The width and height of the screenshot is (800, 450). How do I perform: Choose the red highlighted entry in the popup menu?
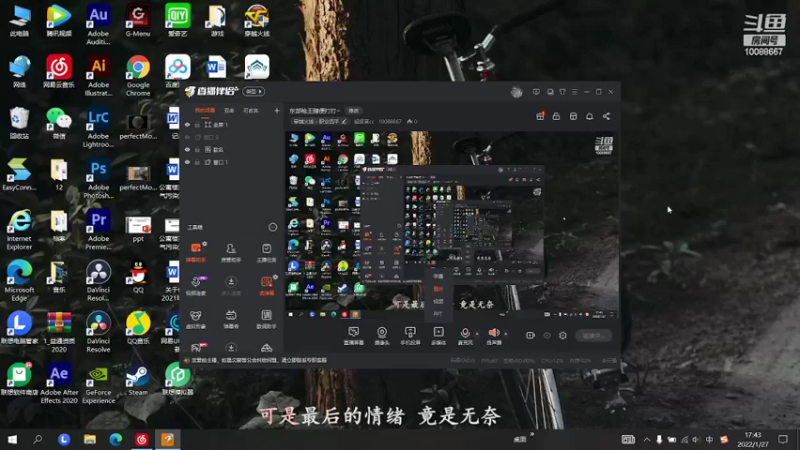coord(438,289)
